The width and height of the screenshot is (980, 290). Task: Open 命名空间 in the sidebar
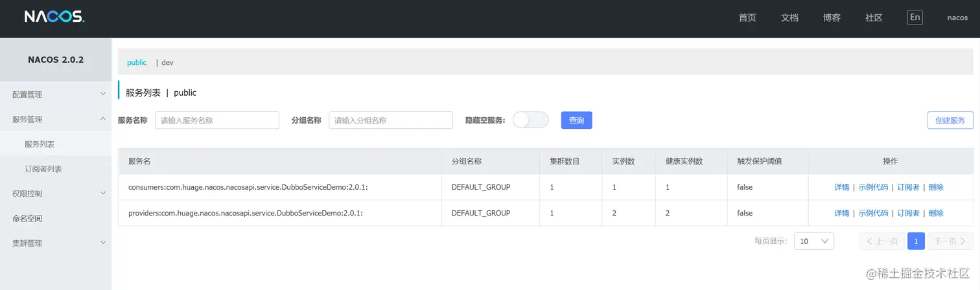coord(27,219)
